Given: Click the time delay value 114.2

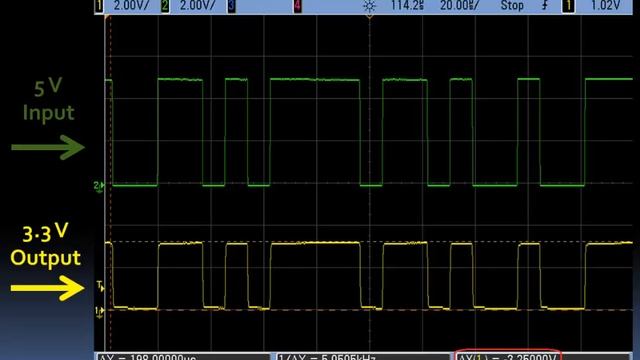Looking at the screenshot, I should (x=408, y=6).
